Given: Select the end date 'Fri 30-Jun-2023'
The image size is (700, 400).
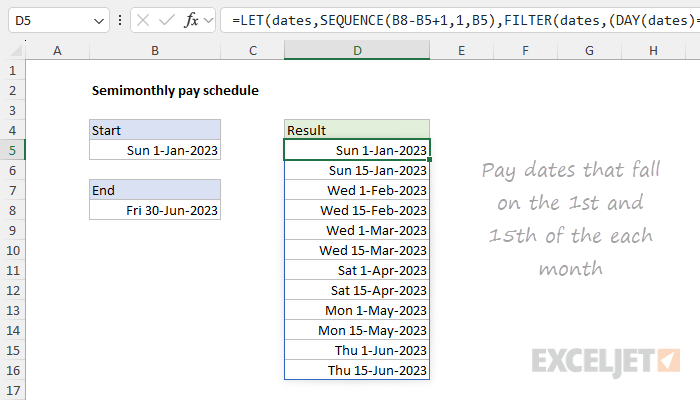Looking at the screenshot, I should tap(155, 211).
